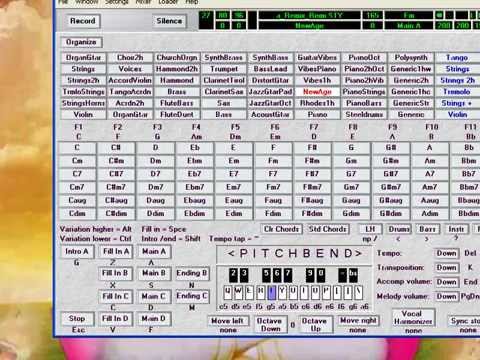Select the VibesPiano instrument
Image resolution: width=480 pixels, height=360 pixels.
pos(317,69)
